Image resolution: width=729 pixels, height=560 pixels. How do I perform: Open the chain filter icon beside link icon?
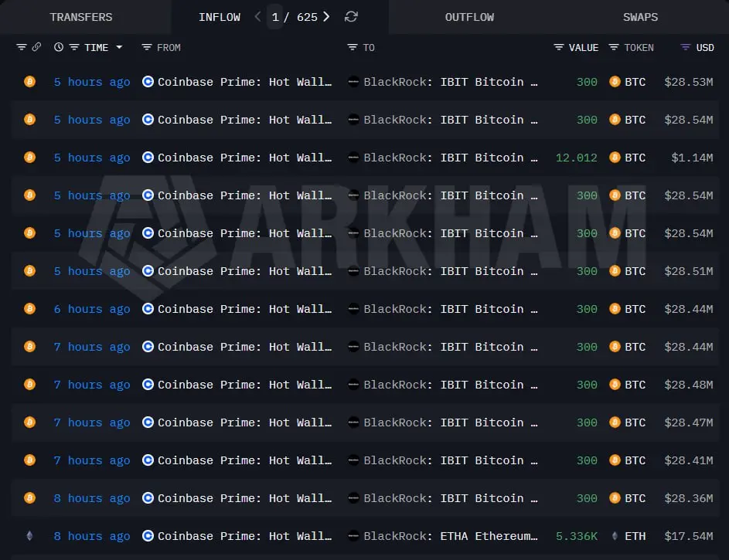point(22,47)
